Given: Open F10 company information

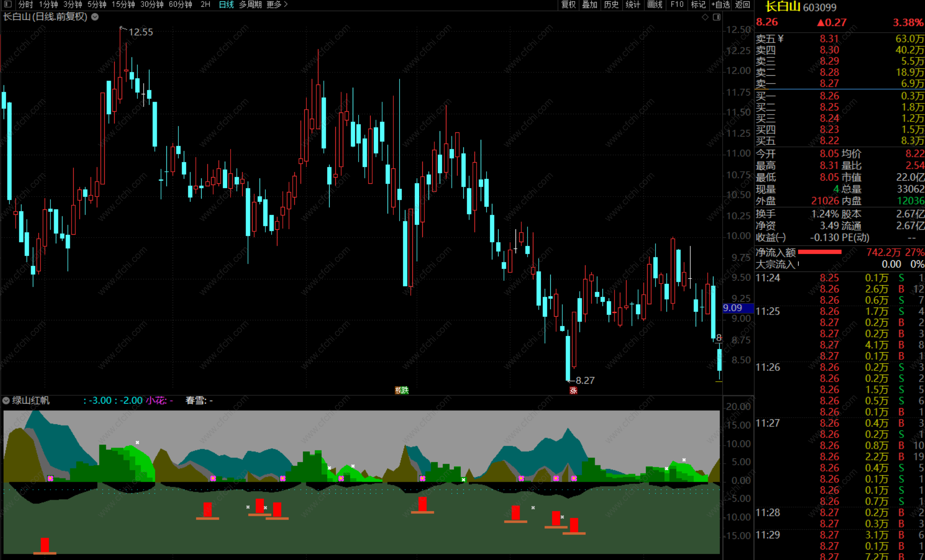Looking at the screenshot, I should coord(677,5).
